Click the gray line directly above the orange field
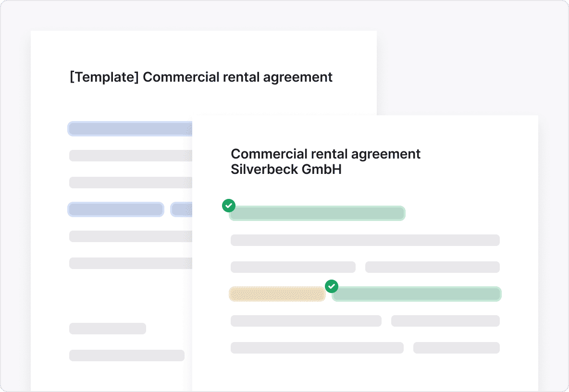 (293, 267)
